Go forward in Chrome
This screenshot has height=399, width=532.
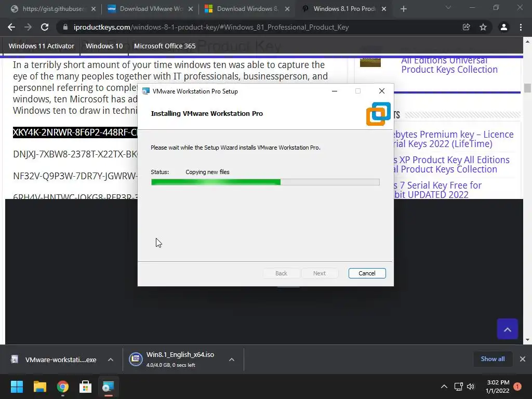(28, 27)
